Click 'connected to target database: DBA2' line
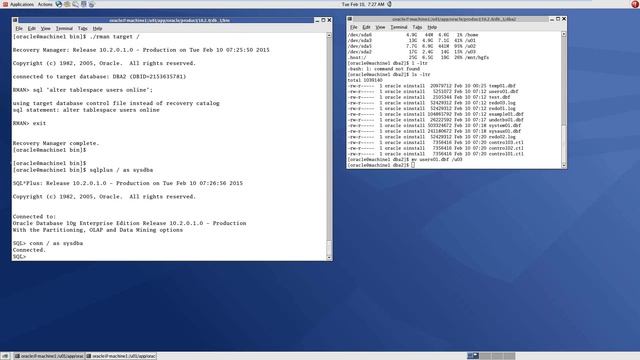 point(99,77)
